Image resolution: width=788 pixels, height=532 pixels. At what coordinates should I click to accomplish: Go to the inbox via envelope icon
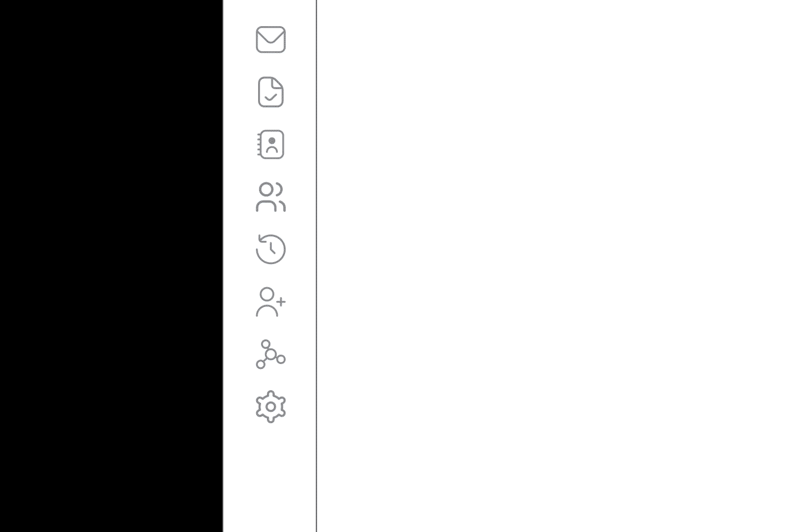pos(270,39)
